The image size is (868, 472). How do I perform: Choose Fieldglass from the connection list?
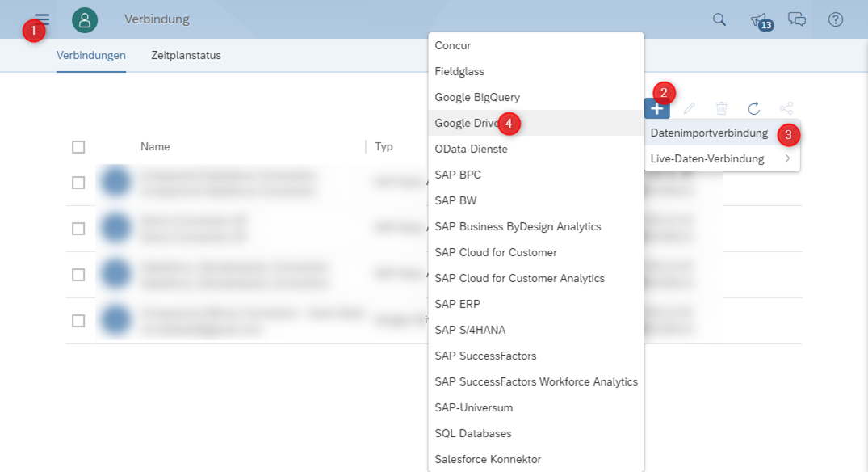[x=536, y=71]
